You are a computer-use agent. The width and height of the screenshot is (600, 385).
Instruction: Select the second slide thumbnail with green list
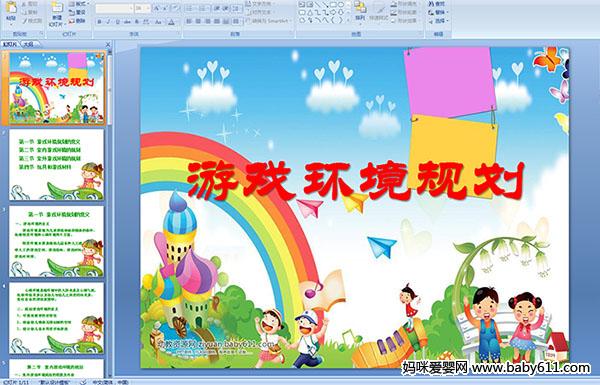point(57,165)
